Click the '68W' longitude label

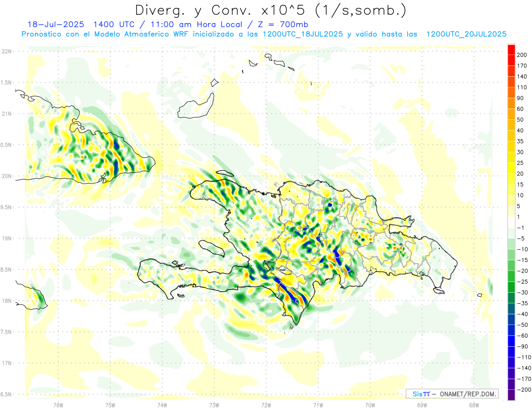click(474, 405)
